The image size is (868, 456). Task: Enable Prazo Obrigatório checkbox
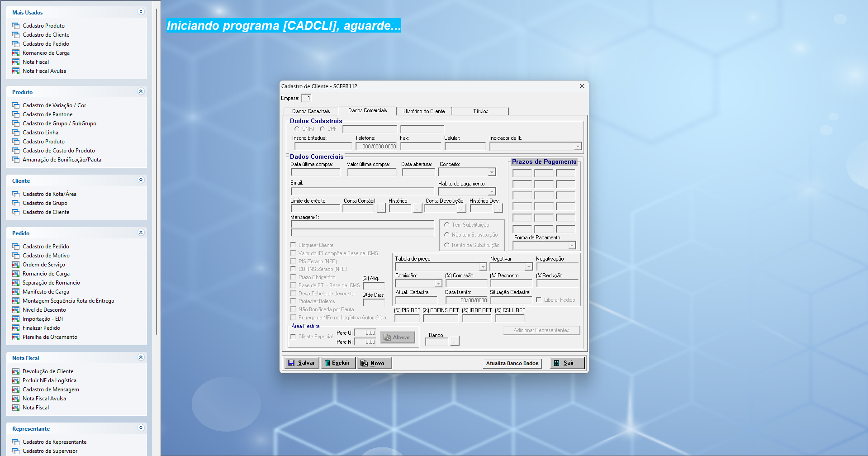coord(293,277)
